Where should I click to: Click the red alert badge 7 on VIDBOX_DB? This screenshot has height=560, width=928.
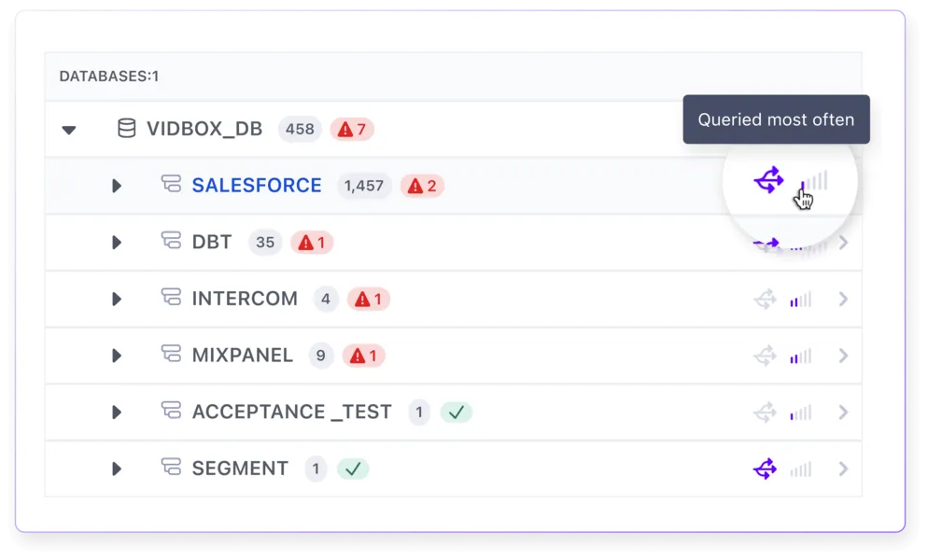point(352,129)
